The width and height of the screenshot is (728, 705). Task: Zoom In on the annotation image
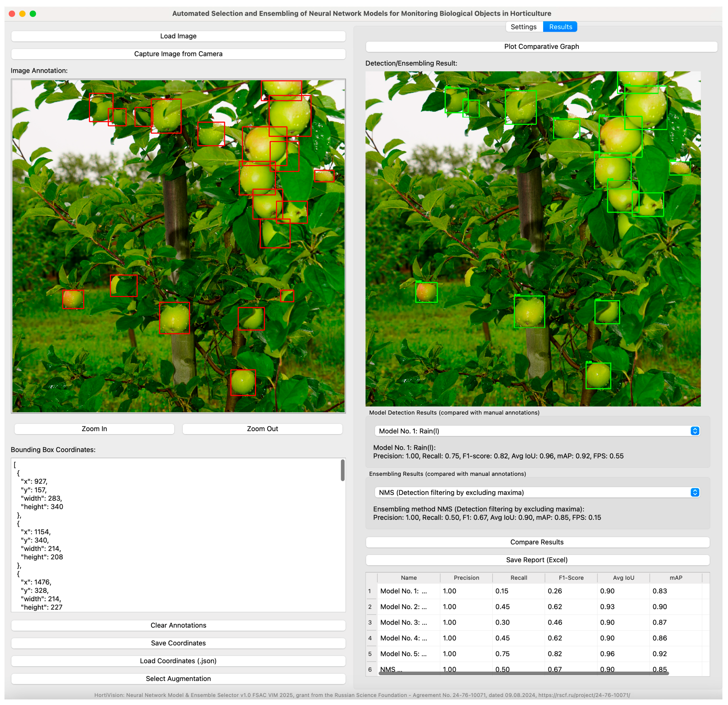click(94, 429)
